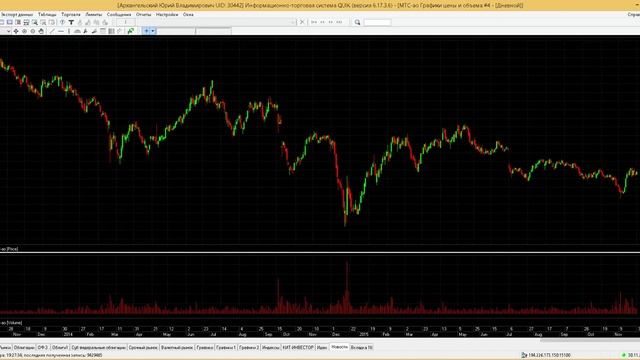Click the blue plus crosshair button

point(146,31)
